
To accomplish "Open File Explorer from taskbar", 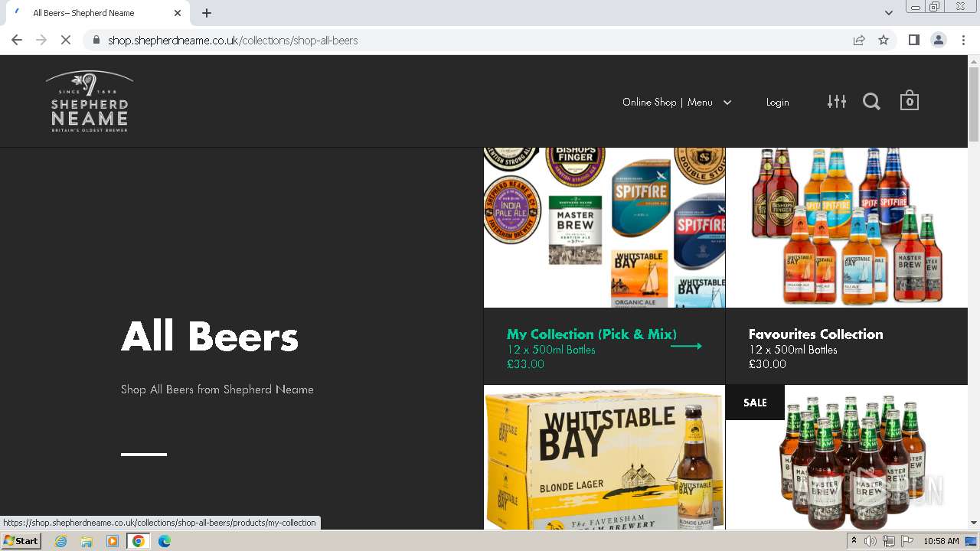I will [x=87, y=541].
